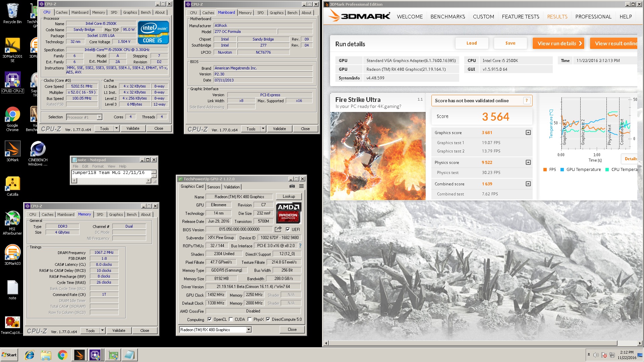Switch to the Caches tab in CPU-Z CPU window
Image resolution: width=644 pixels, height=362 pixels.
tap(61, 12)
